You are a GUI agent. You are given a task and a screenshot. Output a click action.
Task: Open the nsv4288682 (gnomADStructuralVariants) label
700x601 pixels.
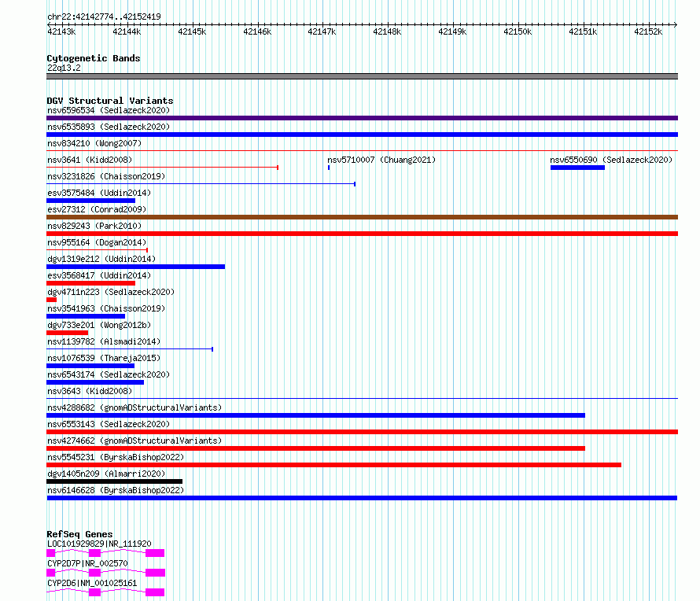click(x=134, y=407)
